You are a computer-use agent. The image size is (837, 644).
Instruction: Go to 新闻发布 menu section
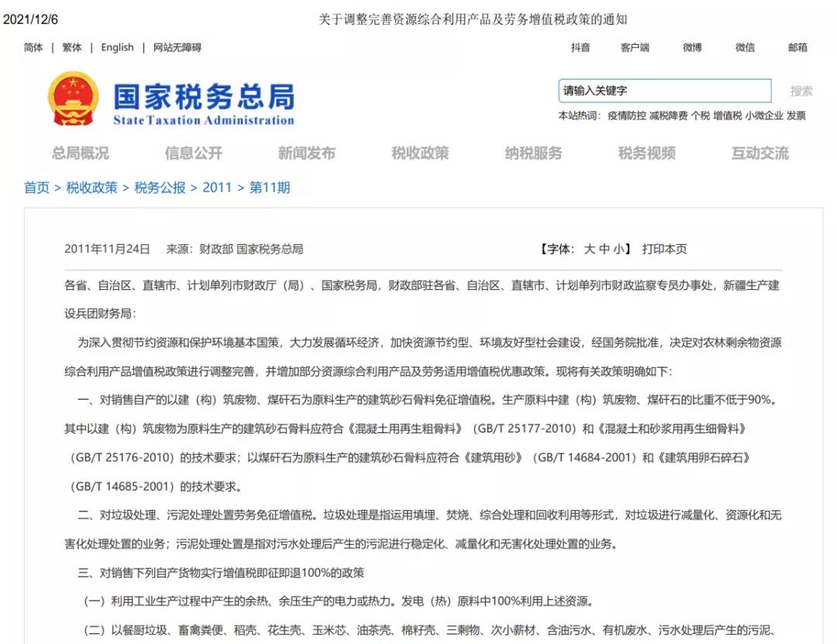(306, 153)
